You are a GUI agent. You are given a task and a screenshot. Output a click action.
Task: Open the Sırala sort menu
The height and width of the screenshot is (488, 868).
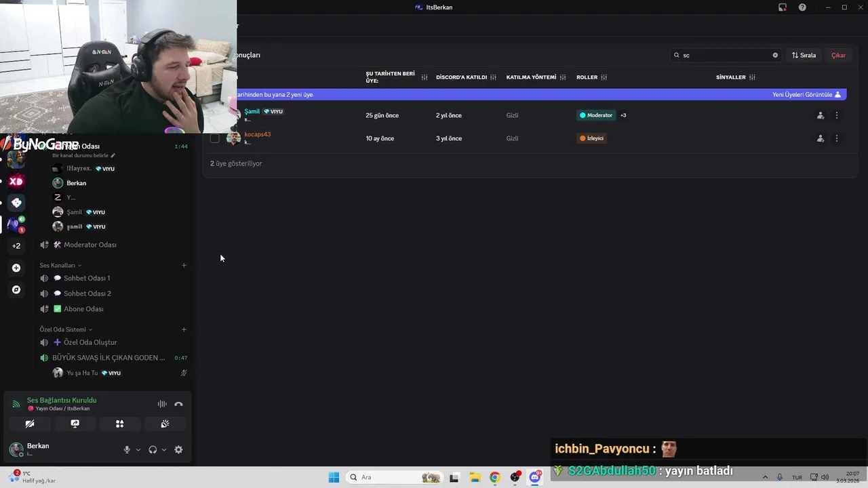click(804, 55)
